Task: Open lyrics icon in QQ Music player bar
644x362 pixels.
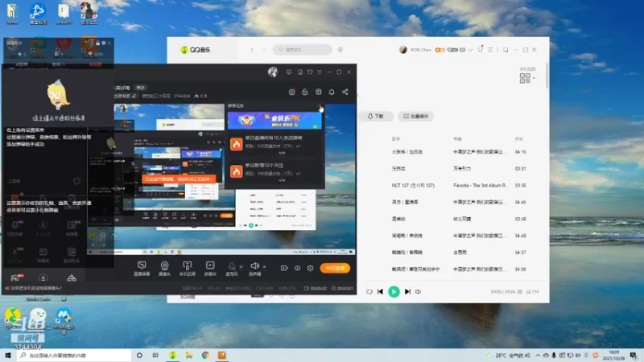Action: [519, 292]
